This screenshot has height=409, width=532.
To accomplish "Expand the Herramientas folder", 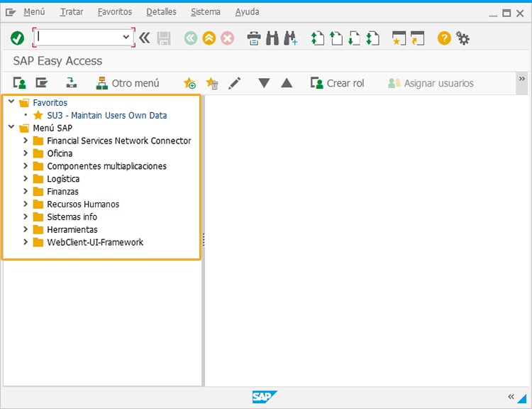I will pos(26,229).
